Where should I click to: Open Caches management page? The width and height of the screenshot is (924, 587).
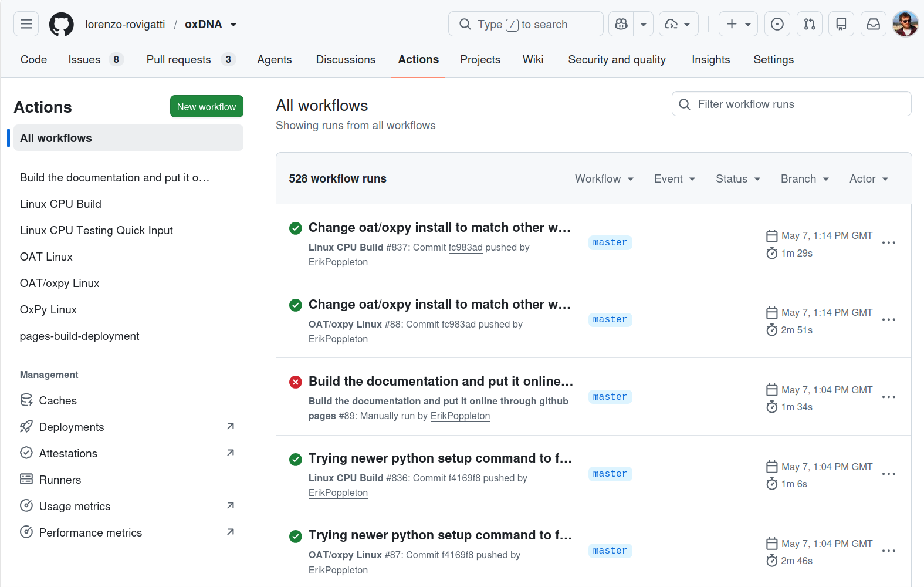(x=128, y=400)
